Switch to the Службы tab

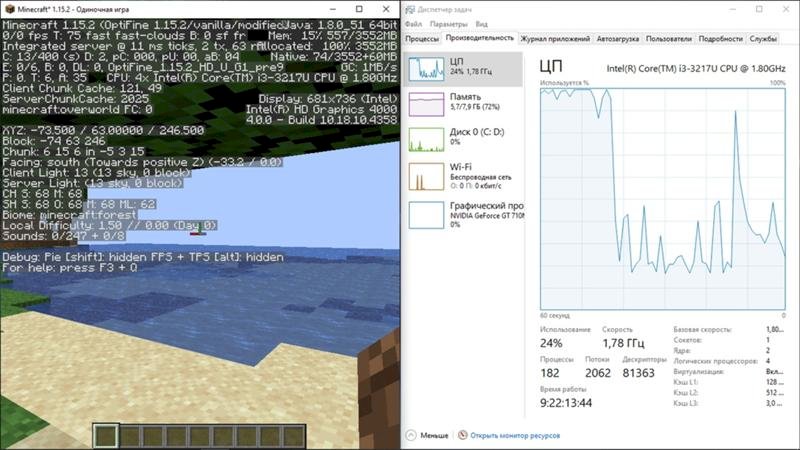point(763,39)
